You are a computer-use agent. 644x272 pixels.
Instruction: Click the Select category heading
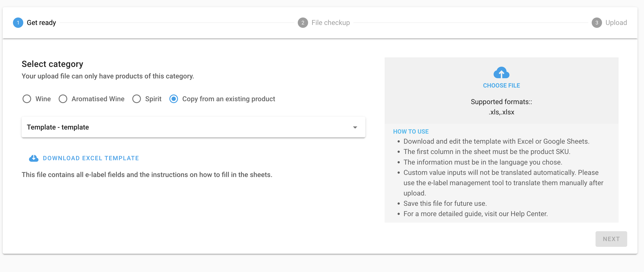pos(52,64)
